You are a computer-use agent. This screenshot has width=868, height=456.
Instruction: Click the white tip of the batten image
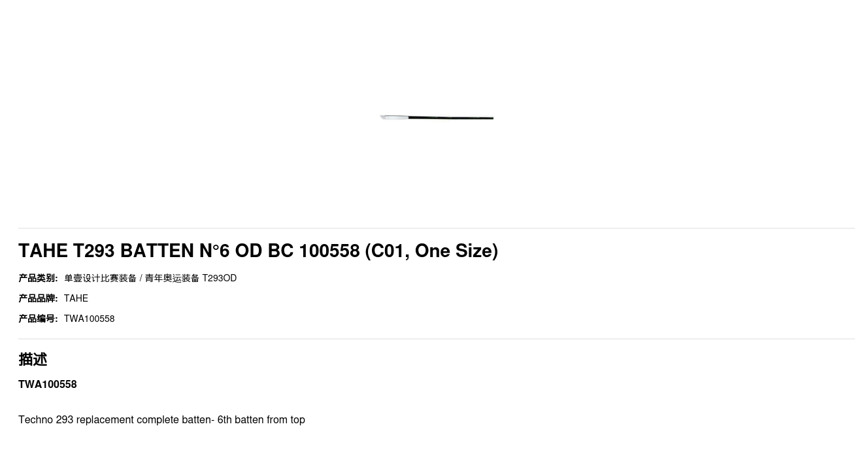(393, 117)
